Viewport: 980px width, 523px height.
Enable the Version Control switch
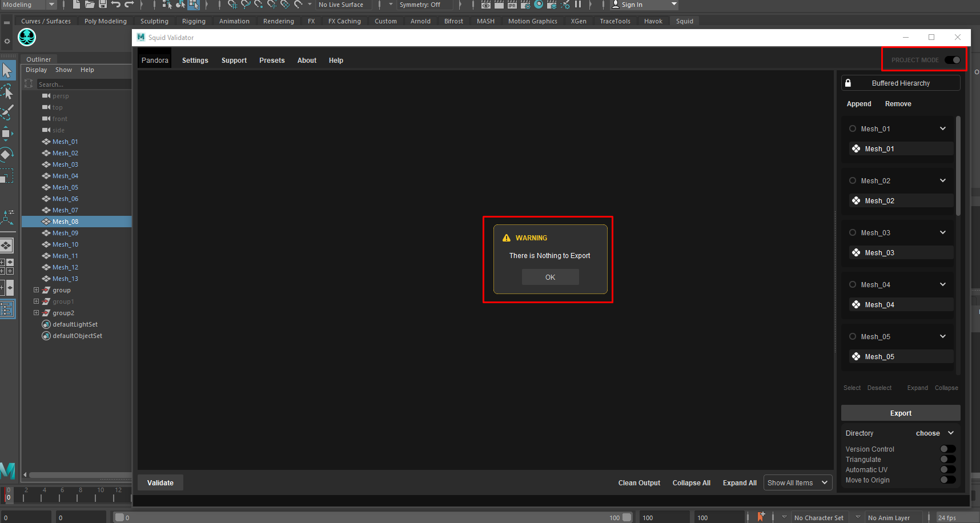[x=948, y=449]
